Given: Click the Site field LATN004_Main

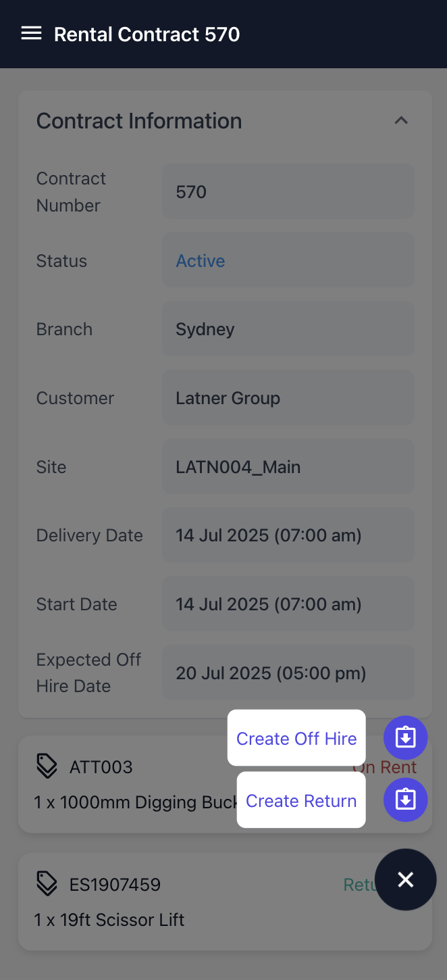Looking at the screenshot, I should (288, 467).
